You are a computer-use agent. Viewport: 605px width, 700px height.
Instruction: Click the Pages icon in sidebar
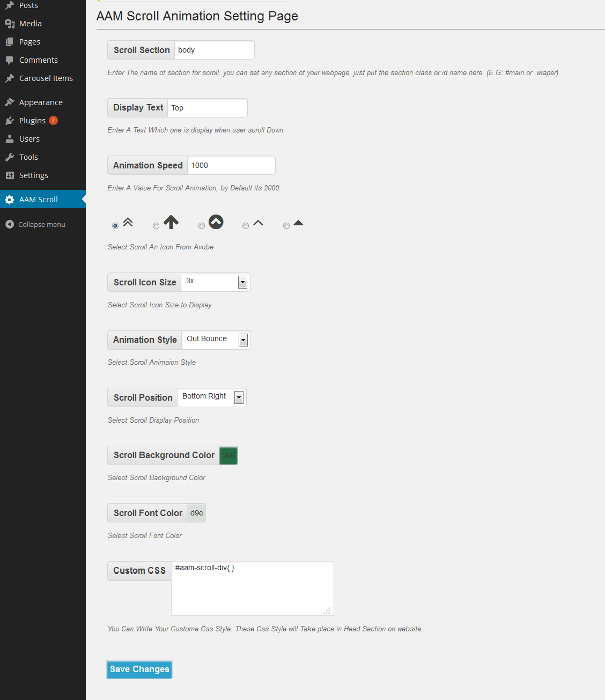click(10, 42)
